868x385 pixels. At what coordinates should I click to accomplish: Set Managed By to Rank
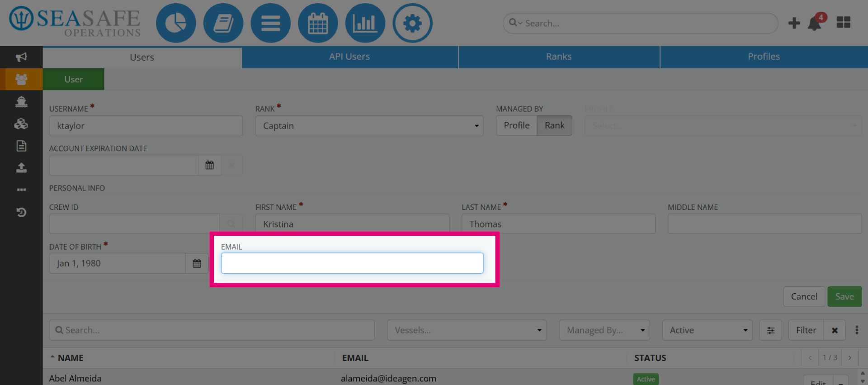click(554, 125)
